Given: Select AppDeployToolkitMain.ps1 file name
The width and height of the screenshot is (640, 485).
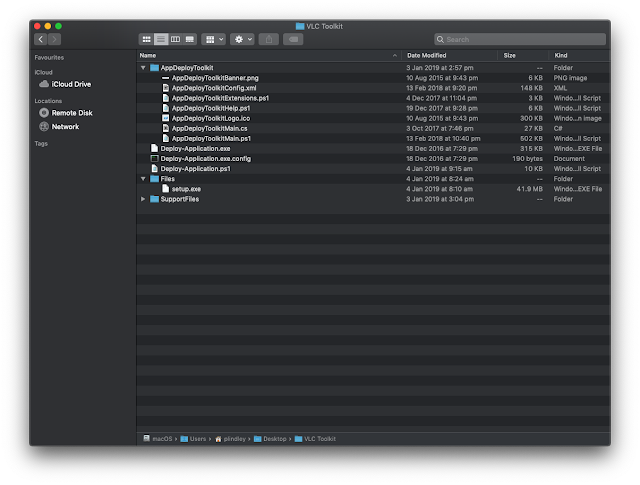Looking at the screenshot, I should (x=211, y=138).
